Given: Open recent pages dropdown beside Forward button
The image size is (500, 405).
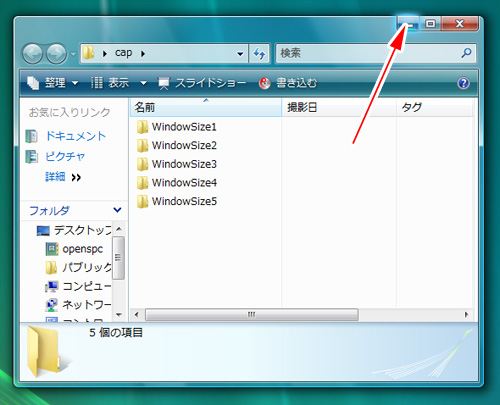Looking at the screenshot, I should tap(73, 54).
